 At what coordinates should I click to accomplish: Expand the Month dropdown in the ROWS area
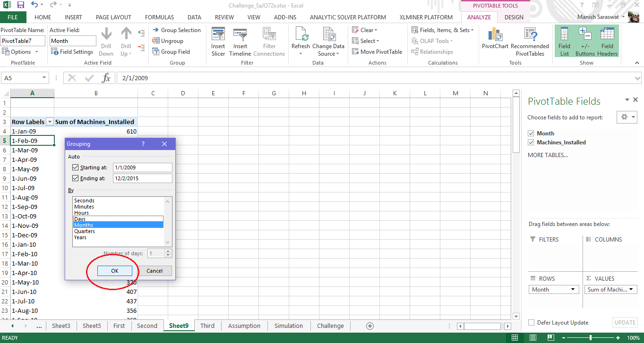click(573, 290)
